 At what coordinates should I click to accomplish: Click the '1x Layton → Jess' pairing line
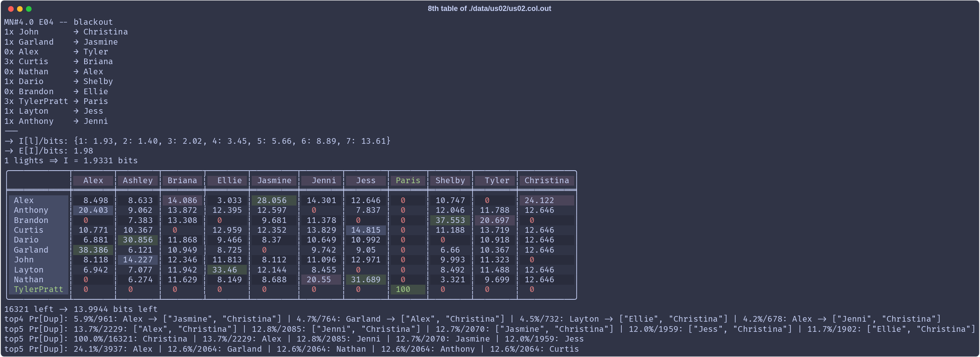(x=54, y=111)
